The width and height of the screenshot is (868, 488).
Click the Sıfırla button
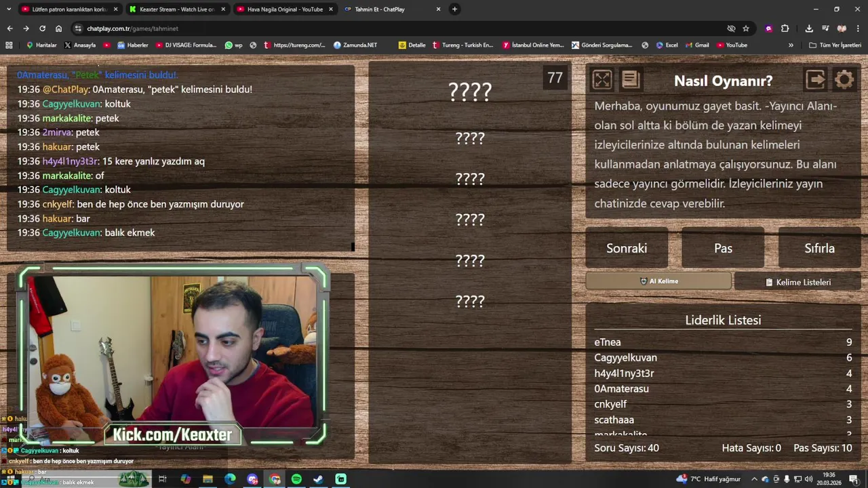click(x=819, y=248)
